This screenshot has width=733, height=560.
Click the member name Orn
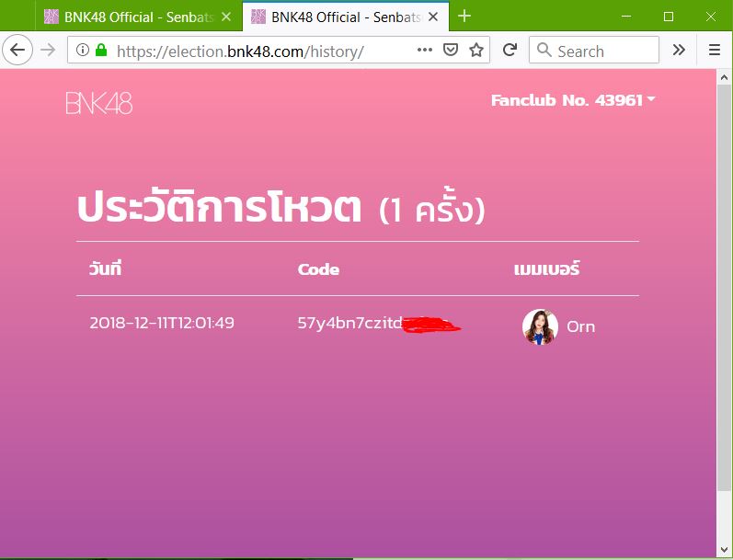(x=580, y=326)
